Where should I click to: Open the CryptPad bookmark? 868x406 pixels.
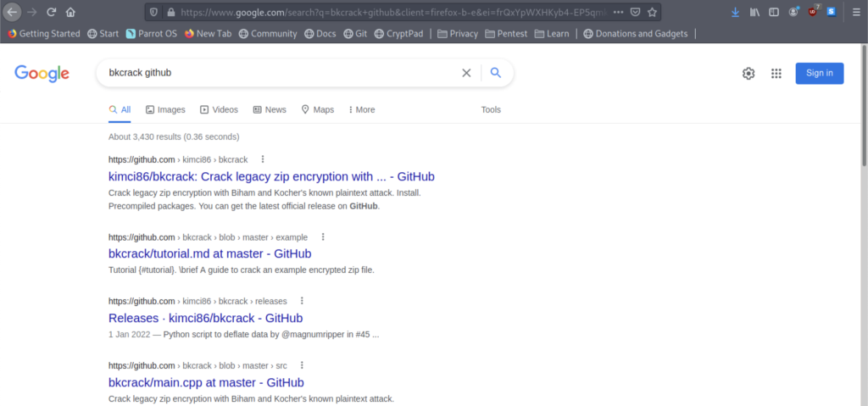pos(398,34)
